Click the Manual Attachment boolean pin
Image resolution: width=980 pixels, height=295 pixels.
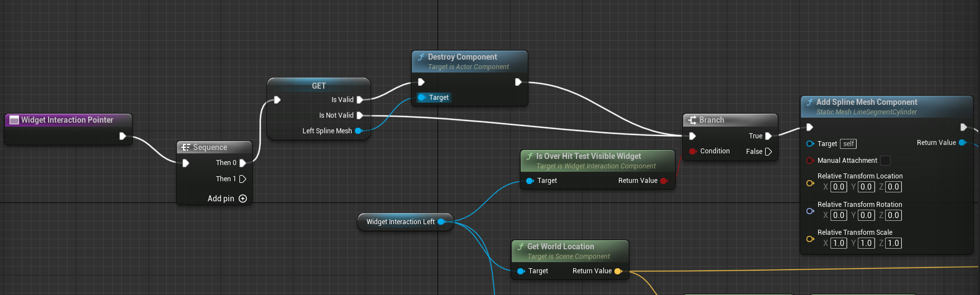pos(810,161)
